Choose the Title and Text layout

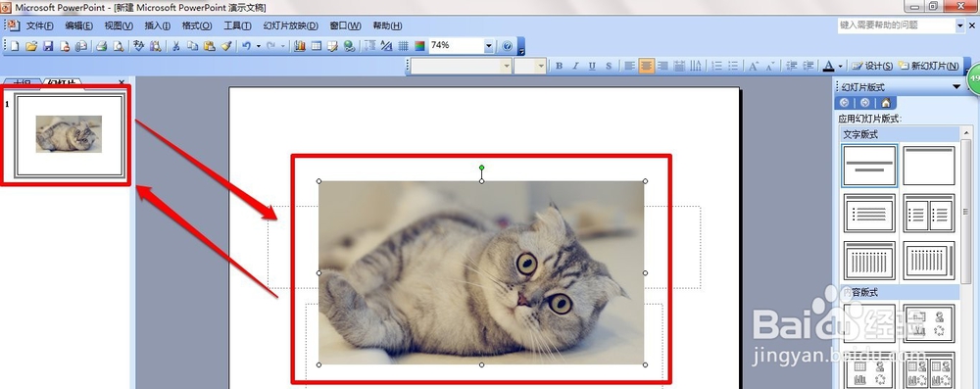[869, 214]
